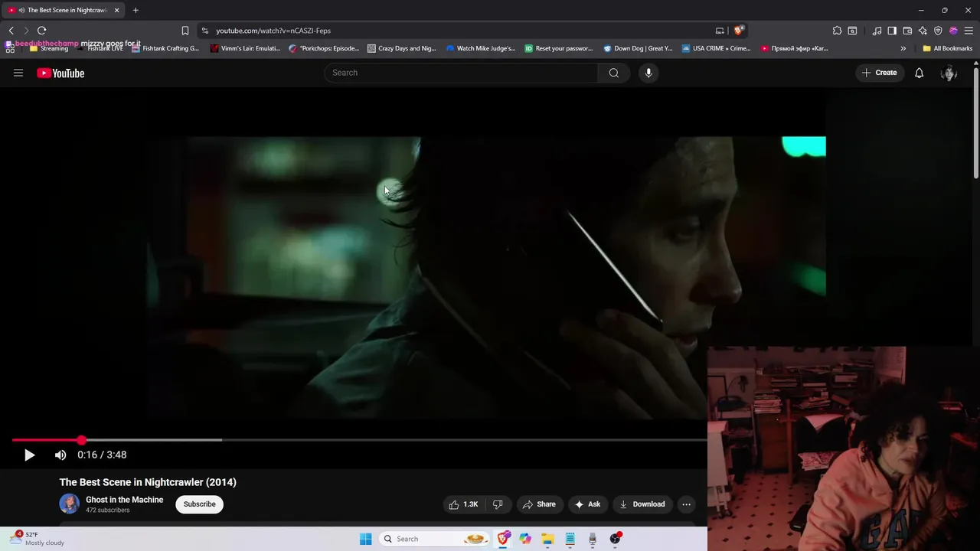Open the Ghost in the Machine channel avatar
Image resolution: width=980 pixels, height=551 pixels.
tap(70, 504)
